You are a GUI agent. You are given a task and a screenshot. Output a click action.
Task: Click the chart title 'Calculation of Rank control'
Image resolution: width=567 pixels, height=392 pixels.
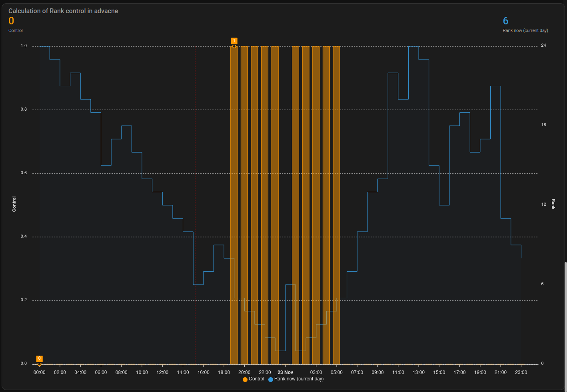pos(63,11)
